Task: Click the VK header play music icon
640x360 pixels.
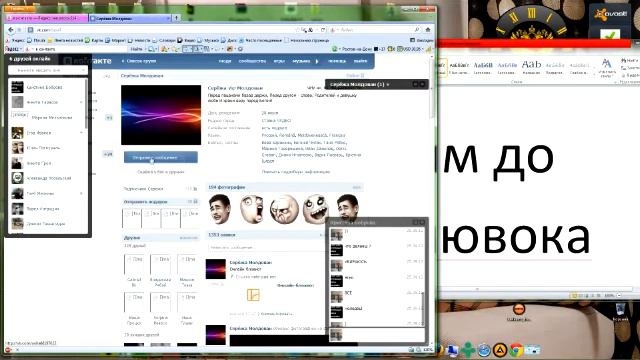Action: click(x=317, y=61)
